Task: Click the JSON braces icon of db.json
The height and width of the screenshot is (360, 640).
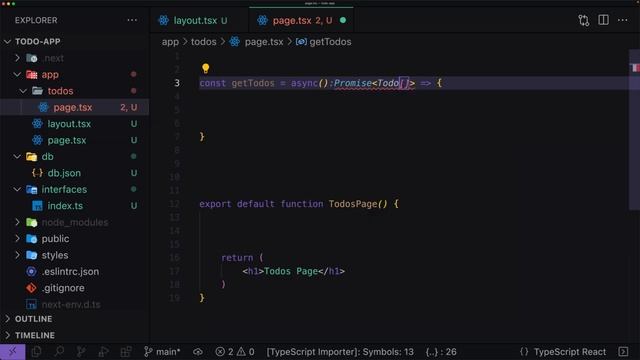Action: click(x=37, y=173)
